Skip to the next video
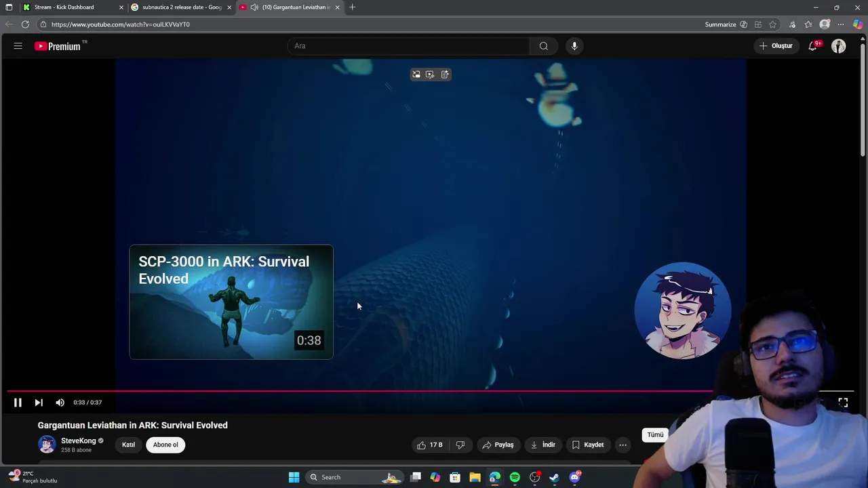Image resolution: width=868 pixels, height=488 pixels. click(39, 403)
